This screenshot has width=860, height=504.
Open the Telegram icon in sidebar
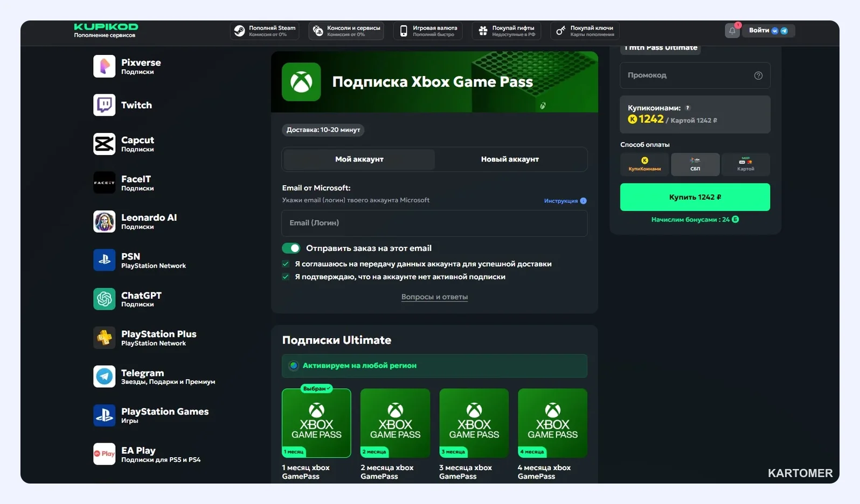(104, 376)
